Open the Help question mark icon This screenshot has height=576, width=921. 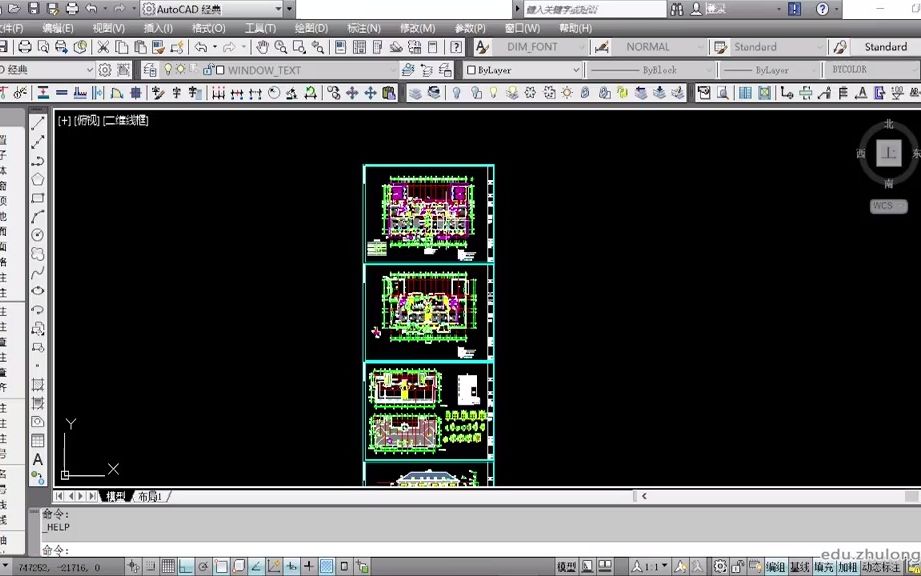pos(456,47)
